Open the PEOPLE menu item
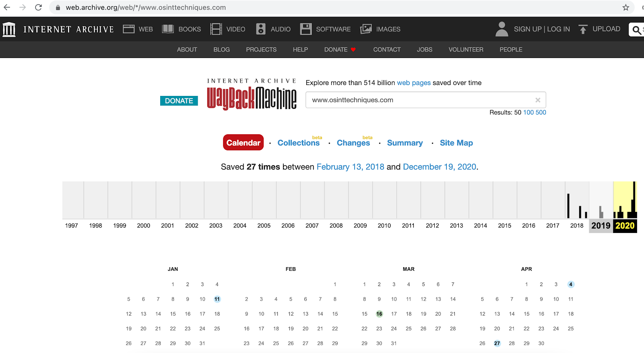644x353 pixels. (511, 50)
